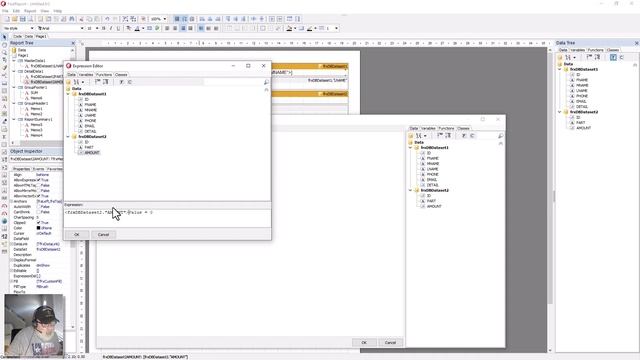Toggle AllowHTMLTags checkbox in Object Inspector

pos(38,185)
